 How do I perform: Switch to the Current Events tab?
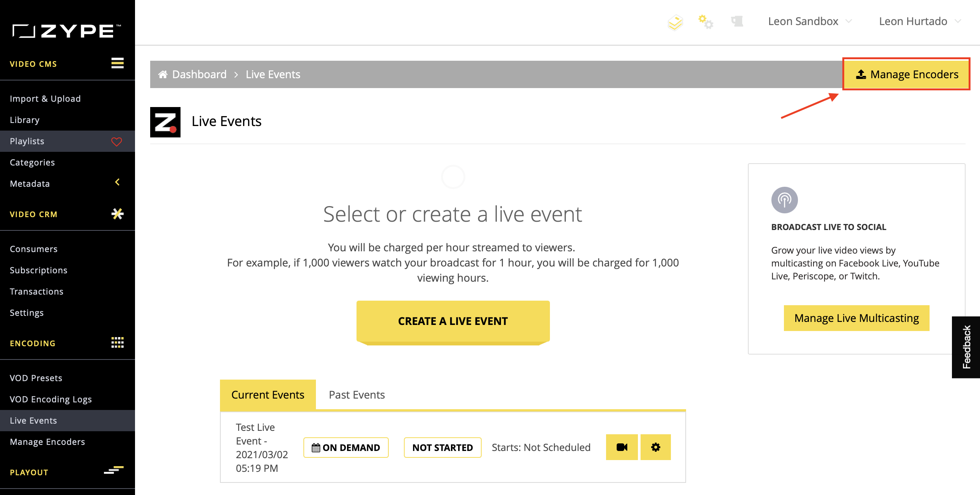(x=267, y=394)
